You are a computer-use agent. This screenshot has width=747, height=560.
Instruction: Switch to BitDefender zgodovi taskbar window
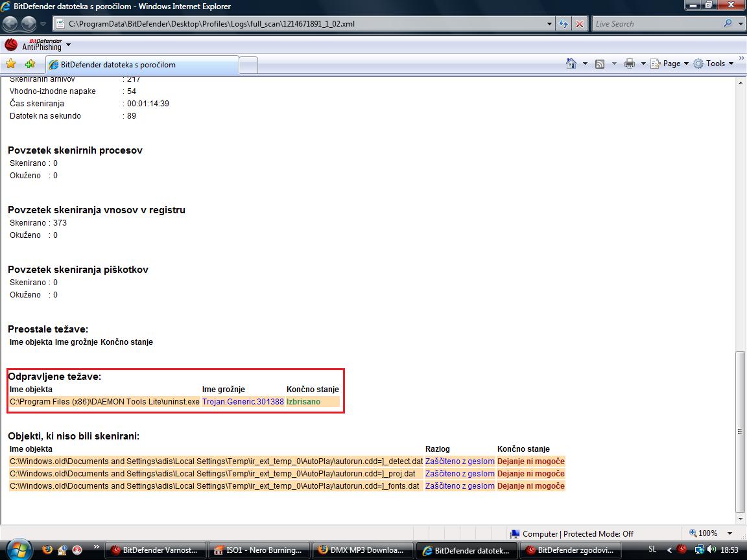click(570, 550)
